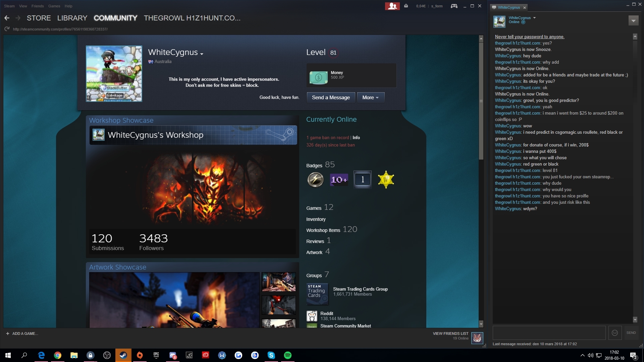Click the chat scroll down arrow
The height and width of the screenshot is (362, 644).
point(635,320)
